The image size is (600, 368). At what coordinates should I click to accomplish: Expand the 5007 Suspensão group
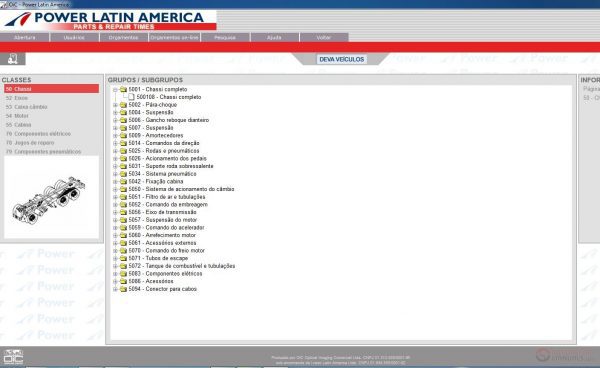click(115, 128)
